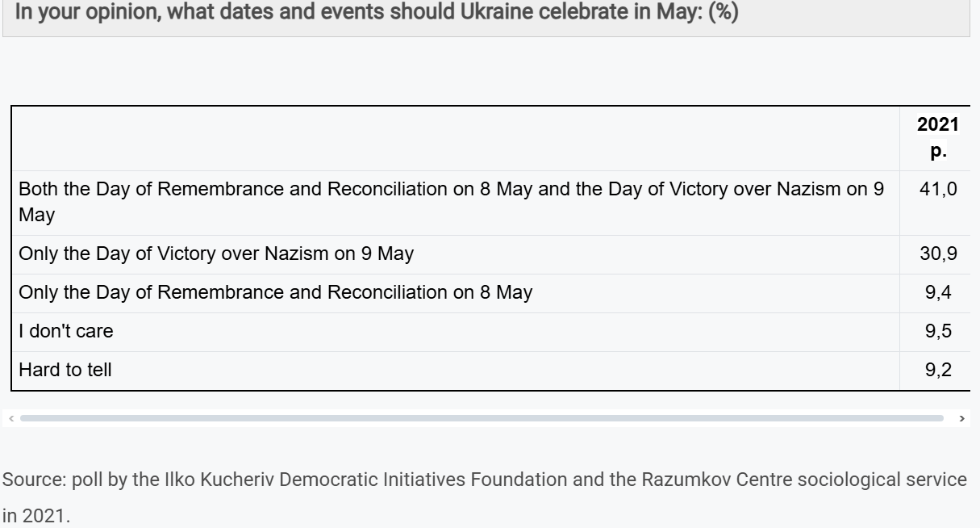This screenshot has height=528, width=980.
Task: Click the 41,0 value cell
Action: (938, 190)
